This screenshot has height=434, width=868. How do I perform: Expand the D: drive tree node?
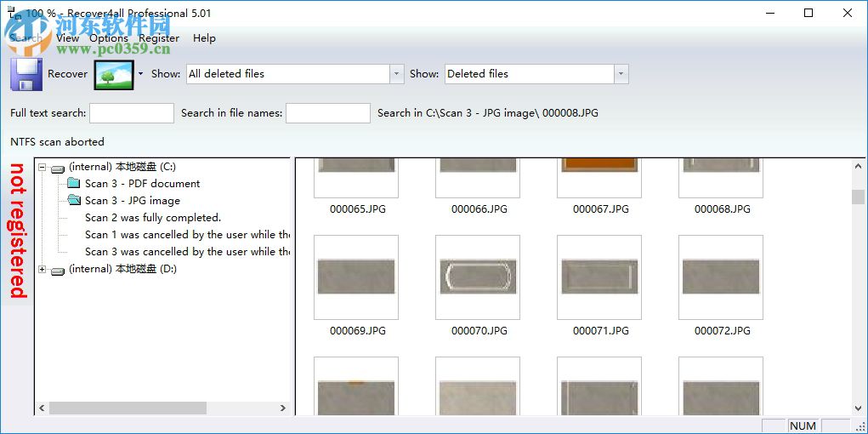click(42, 270)
